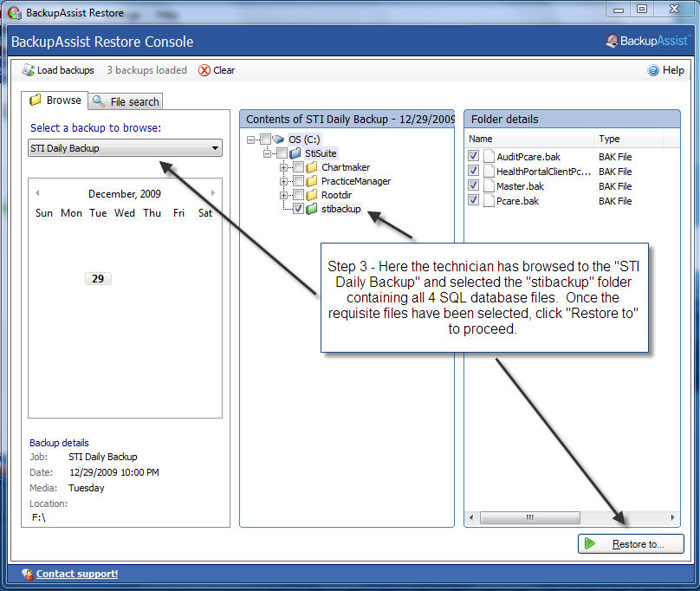700x591 pixels.
Task: Expand the PracticeManager tree node
Action: tap(283, 181)
